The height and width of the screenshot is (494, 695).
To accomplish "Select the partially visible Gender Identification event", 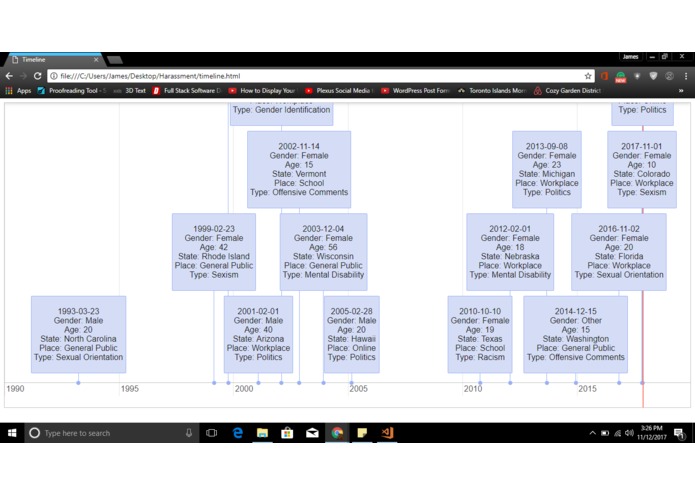I will coord(281,113).
